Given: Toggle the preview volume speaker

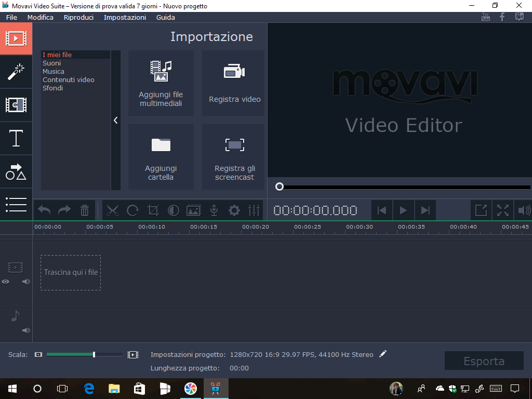Looking at the screenshot, I should 524,211.
